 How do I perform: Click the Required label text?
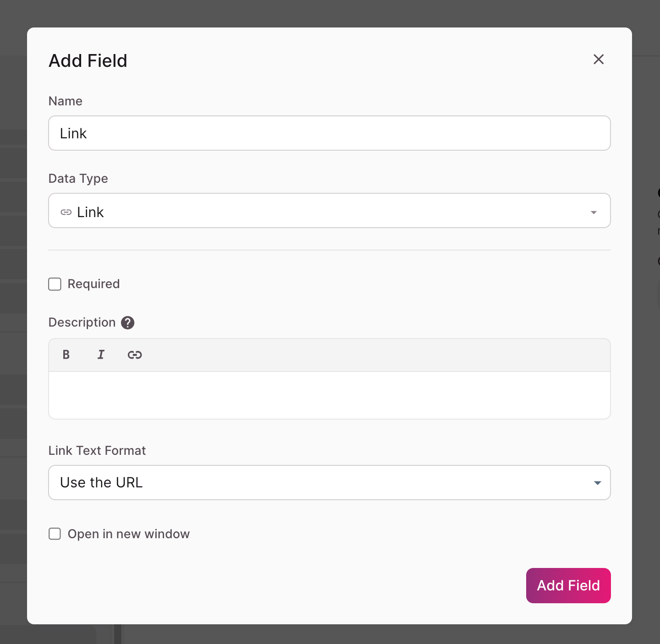(93, 284)
